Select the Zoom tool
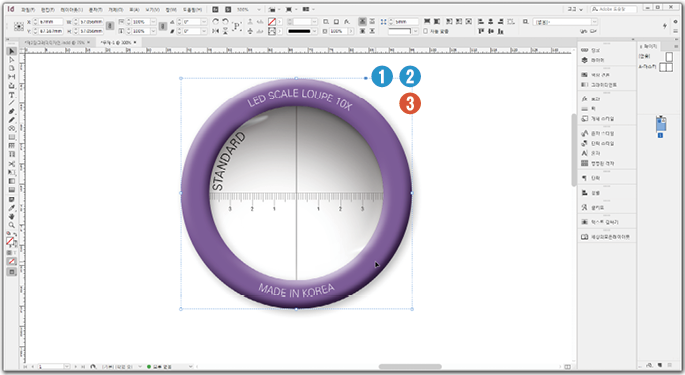The image size is (685, 375). pyautogui.click(x=12, y=226)
